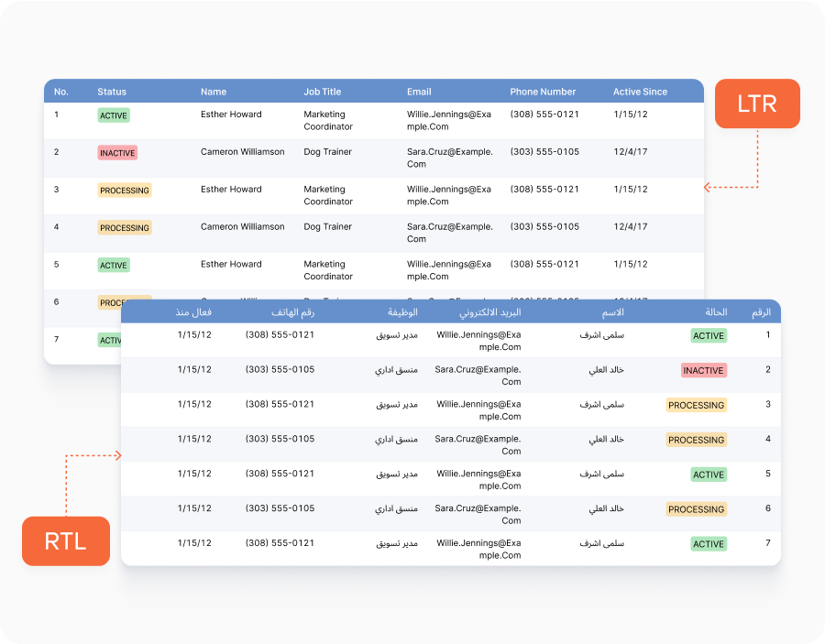Select PROCESSING badge in row 3 of English table
This screenshot has width=825, height=644.
pos(125,191)
